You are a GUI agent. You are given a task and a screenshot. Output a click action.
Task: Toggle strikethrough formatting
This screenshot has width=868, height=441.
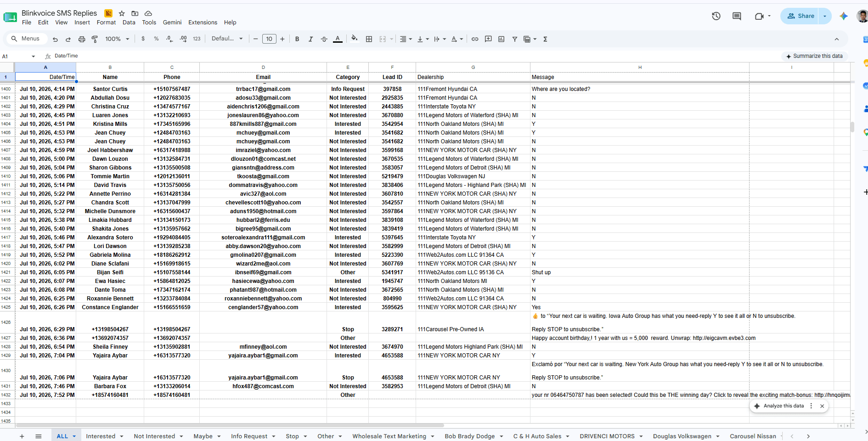(x=324, y=39)
